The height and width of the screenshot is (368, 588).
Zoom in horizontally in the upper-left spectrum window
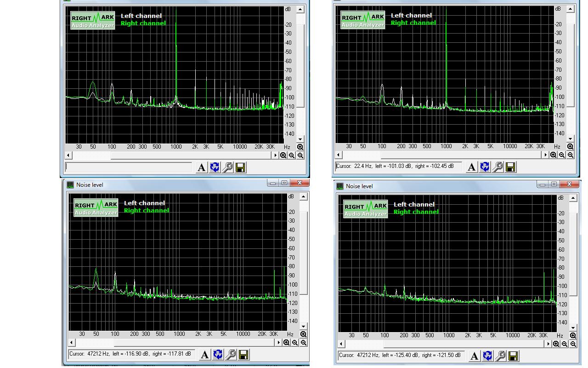point(283,155)
